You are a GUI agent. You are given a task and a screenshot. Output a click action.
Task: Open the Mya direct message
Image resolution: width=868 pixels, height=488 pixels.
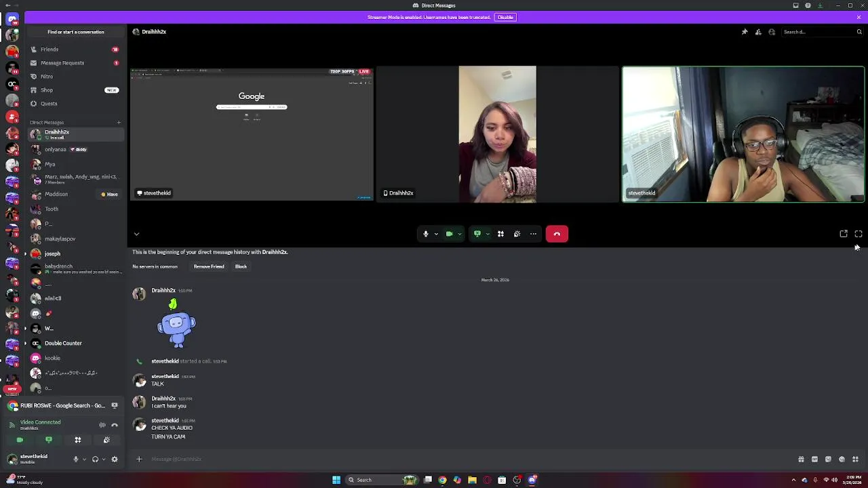75,164
